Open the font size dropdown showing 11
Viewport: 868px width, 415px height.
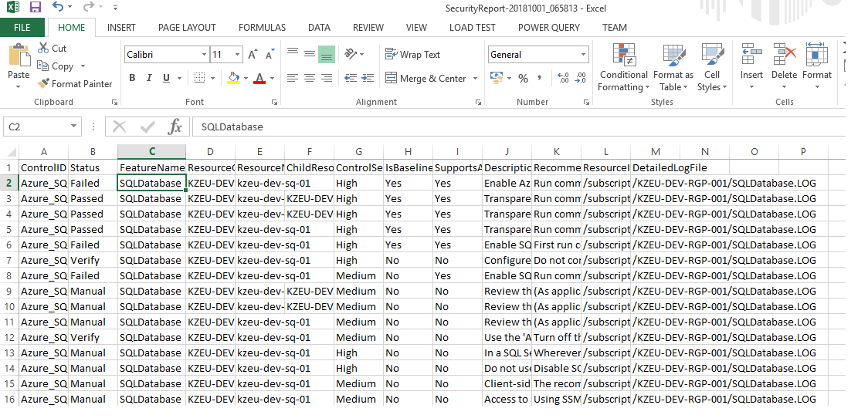pos(238,54)
